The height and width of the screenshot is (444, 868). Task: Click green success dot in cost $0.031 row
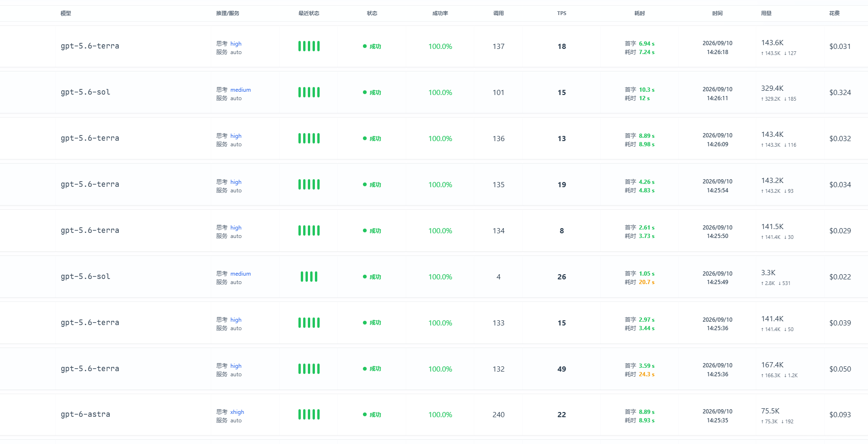tap(365, 46)
